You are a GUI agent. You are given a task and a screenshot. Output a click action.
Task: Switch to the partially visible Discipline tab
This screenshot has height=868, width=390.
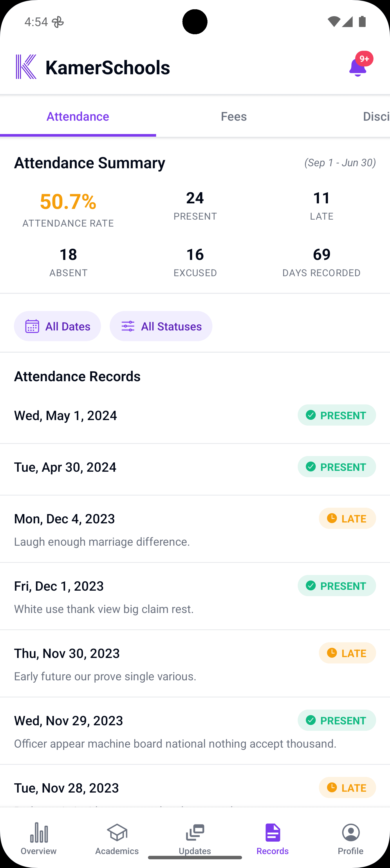coord(376,117)
